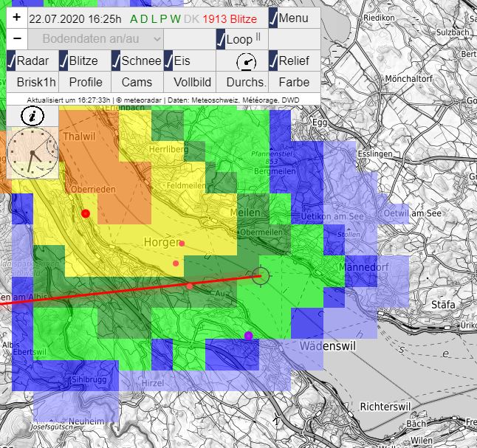Click the Stäfa town label

(x=443, y=305)
